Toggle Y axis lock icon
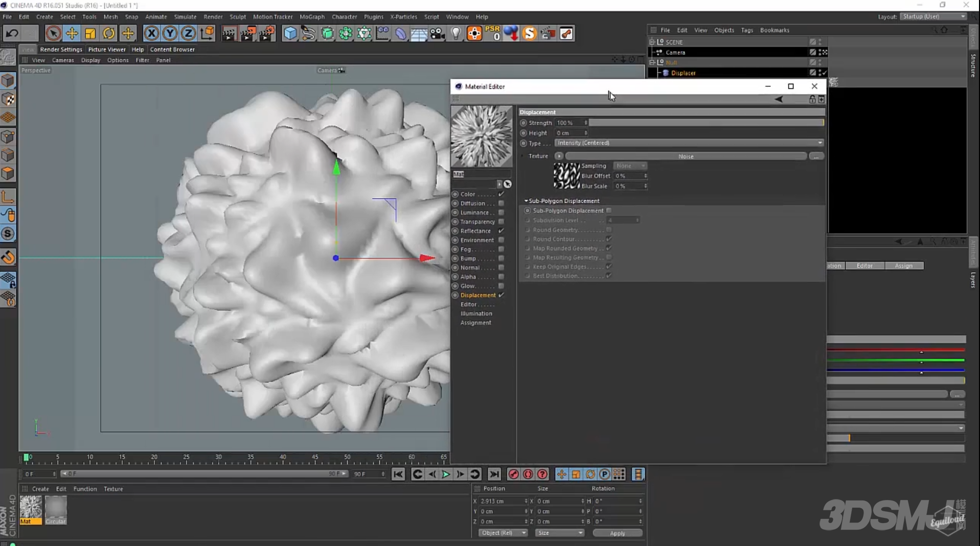The width and height of the screenshot is (980, 546). pyautogui.click(x=170, y=34)
